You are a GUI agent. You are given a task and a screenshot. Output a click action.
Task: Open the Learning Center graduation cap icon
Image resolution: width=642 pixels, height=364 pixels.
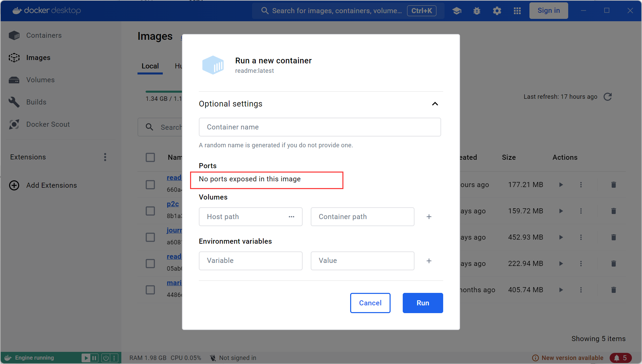457,11
